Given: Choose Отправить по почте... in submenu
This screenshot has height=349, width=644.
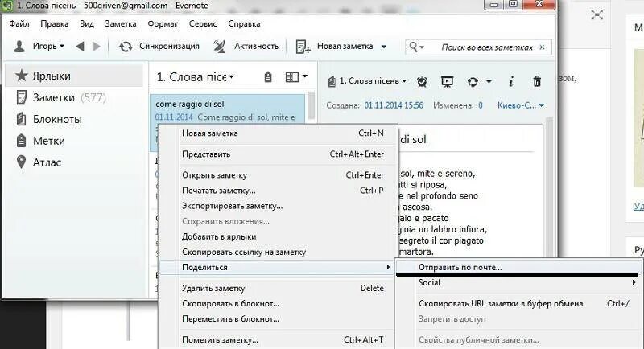Looking at the screenshot, I should [x=518, y=267].
